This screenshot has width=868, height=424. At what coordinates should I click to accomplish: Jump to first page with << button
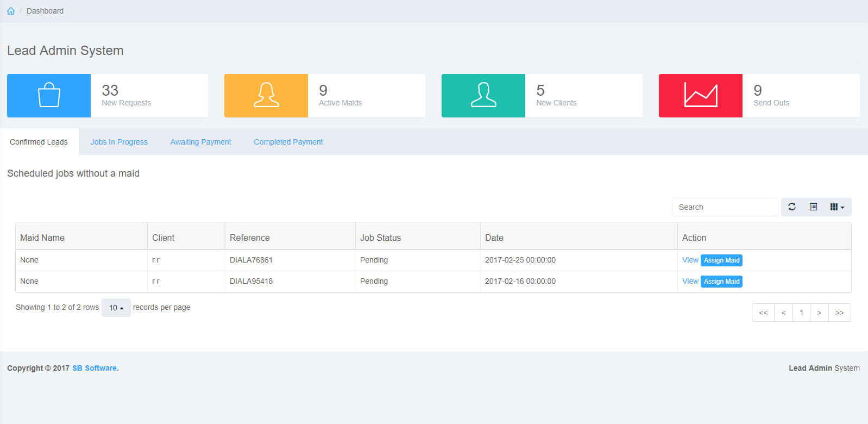click(x=763, y=313)
